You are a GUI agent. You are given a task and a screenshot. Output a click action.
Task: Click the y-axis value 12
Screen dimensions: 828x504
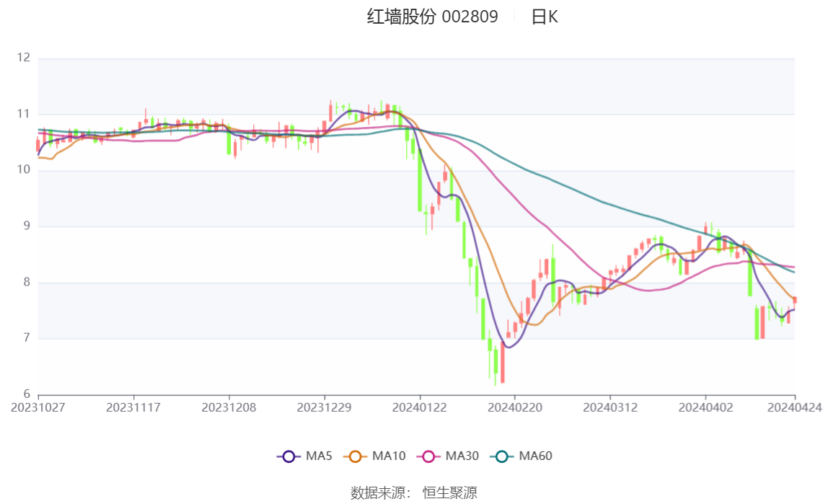[x=23, y=58]
